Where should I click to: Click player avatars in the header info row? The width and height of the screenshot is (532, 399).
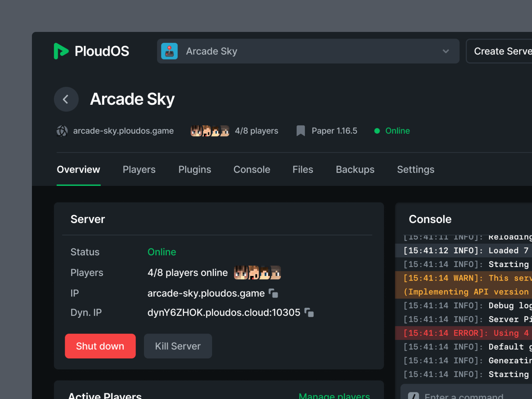pos(210,131)
